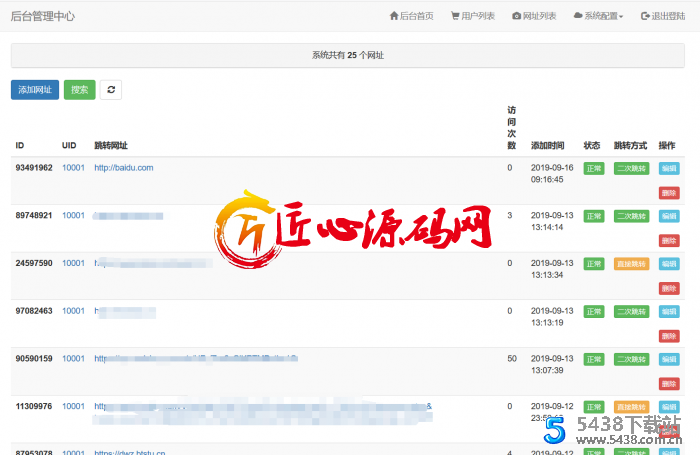This screenshot has height=455, width=700.
Task: Select ID 89748921 cell
Action: click(x=34, y=216)
